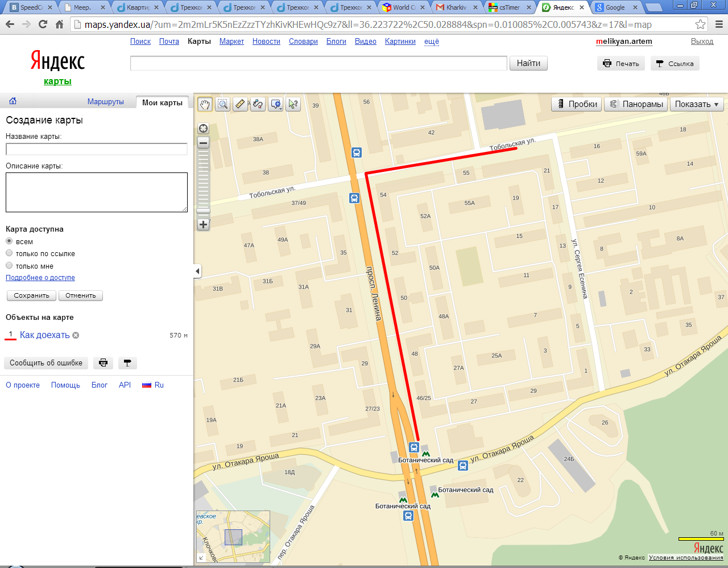
Task: Click the bottom-most bus stop icon
Action: (408, 516)
